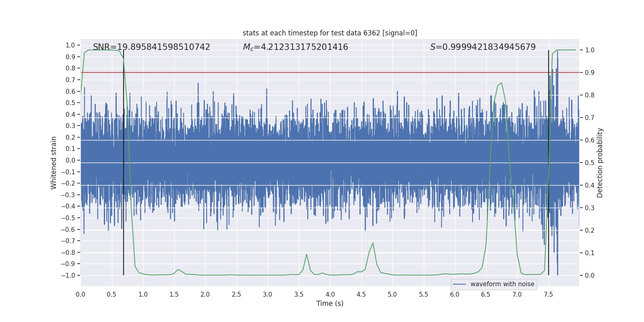Image resolution: width=644 pixels, height=322 pixels.
Task: Click the blue line sample in legend
Action: coord(459,284)
